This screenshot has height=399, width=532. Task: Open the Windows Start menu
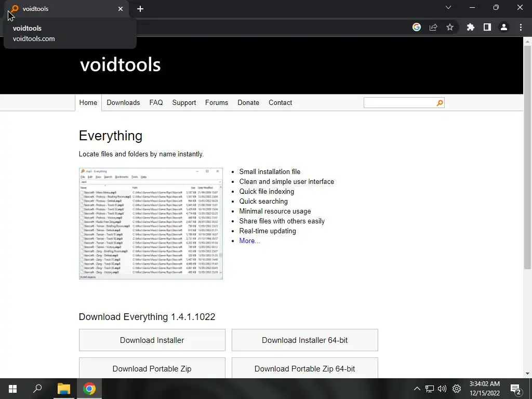point(12,389)
